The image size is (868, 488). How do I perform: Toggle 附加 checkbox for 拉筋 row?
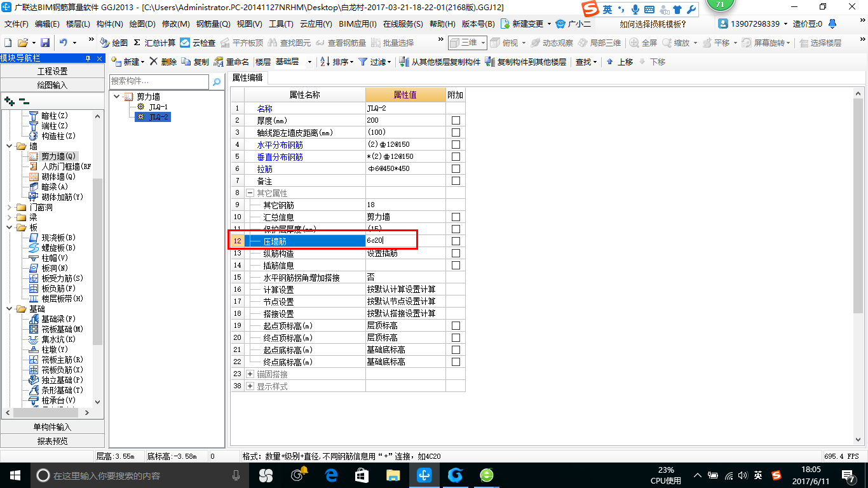tap(456, 168)
